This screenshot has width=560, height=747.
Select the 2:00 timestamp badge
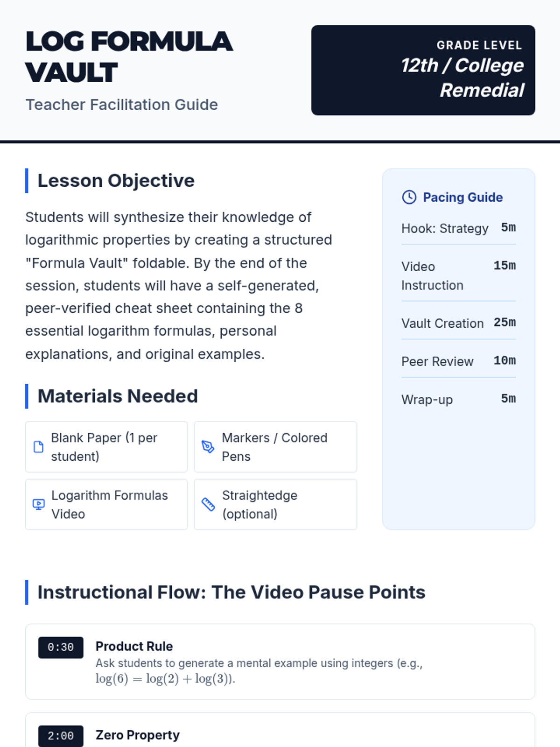[61, 736]
